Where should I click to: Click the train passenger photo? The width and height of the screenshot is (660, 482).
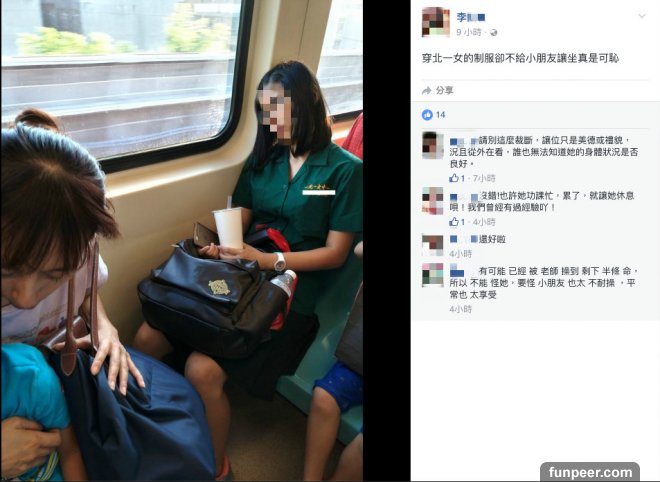182,241
